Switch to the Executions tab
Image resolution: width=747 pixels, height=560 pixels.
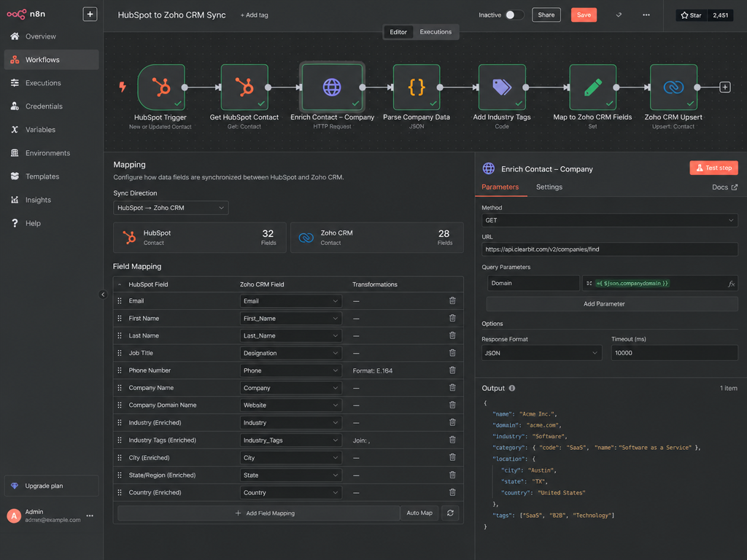coord(436,32)
